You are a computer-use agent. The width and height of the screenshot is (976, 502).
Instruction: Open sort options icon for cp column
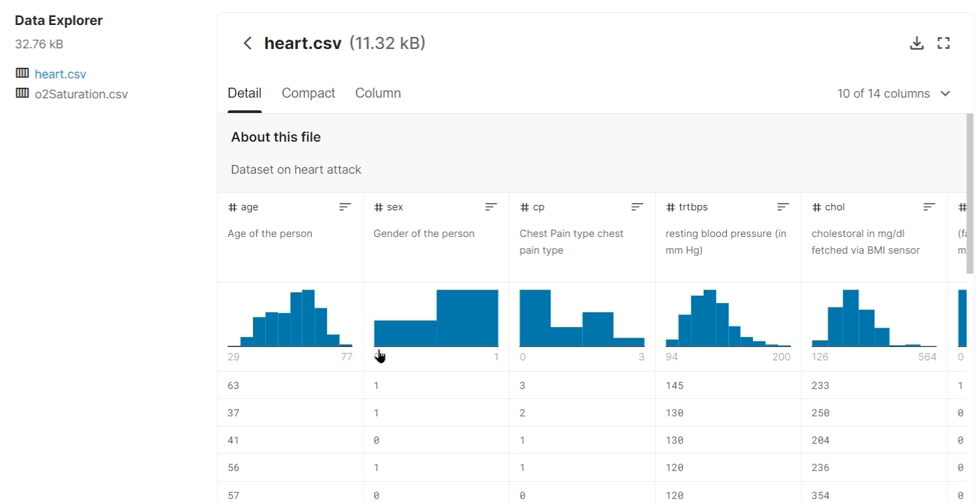(x=637, y=207)
